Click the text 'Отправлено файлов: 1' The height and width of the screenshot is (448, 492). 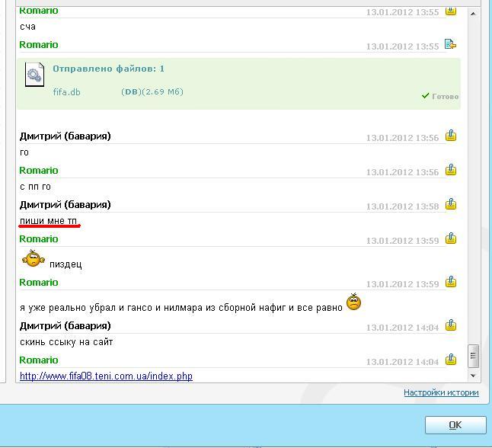coord(109,69)
